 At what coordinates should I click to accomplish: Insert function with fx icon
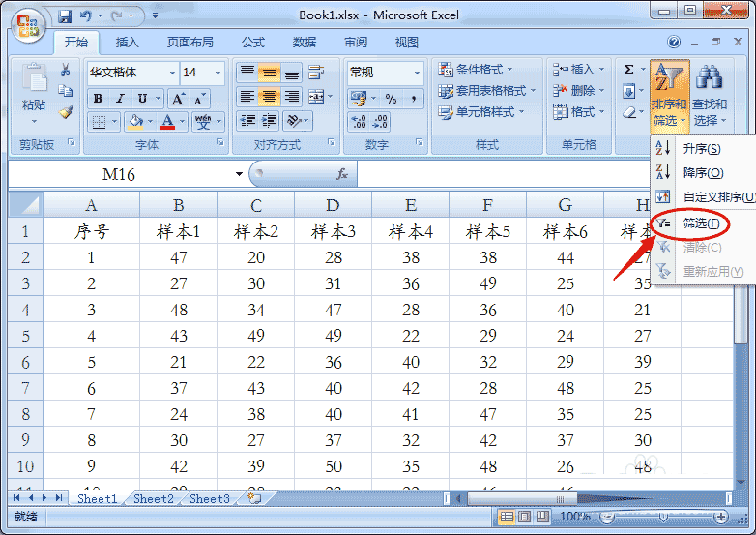click(342, 174)
